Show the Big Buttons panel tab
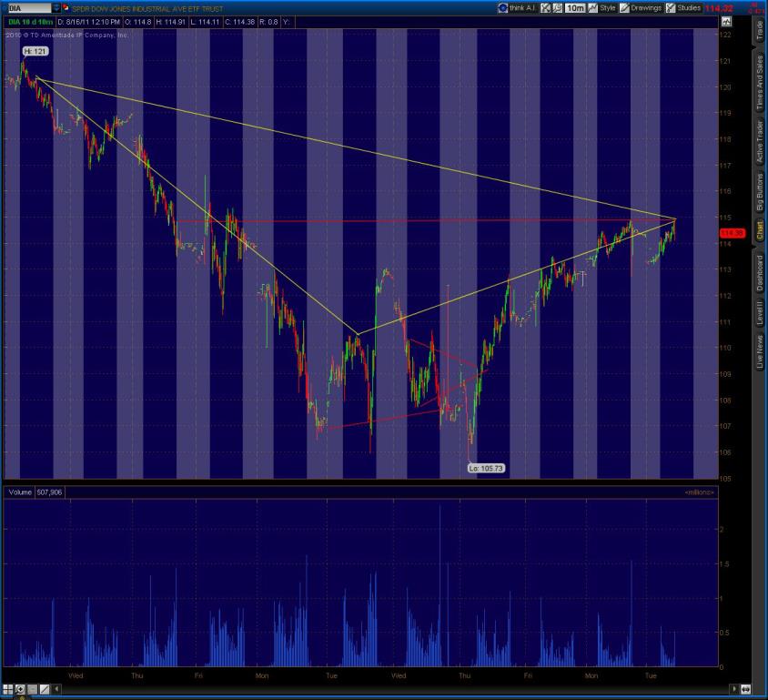Image resolution: width=768 pixels, height=700 pixels. (x=759, y=191)
